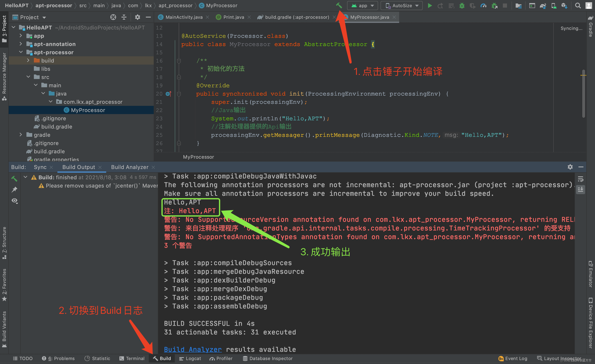The height and width of the screenshot is (364, 595).
Task: Pin the build output tab
Action: (x=14, y=190)
